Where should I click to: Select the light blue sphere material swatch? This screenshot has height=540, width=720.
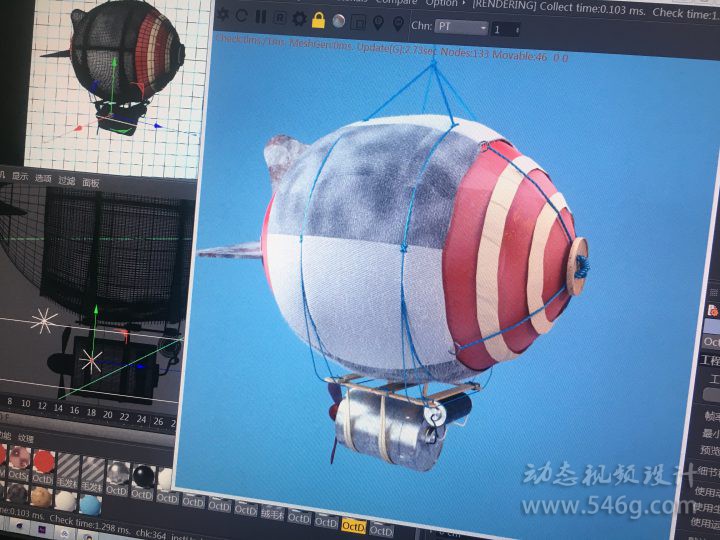point(91,504)
